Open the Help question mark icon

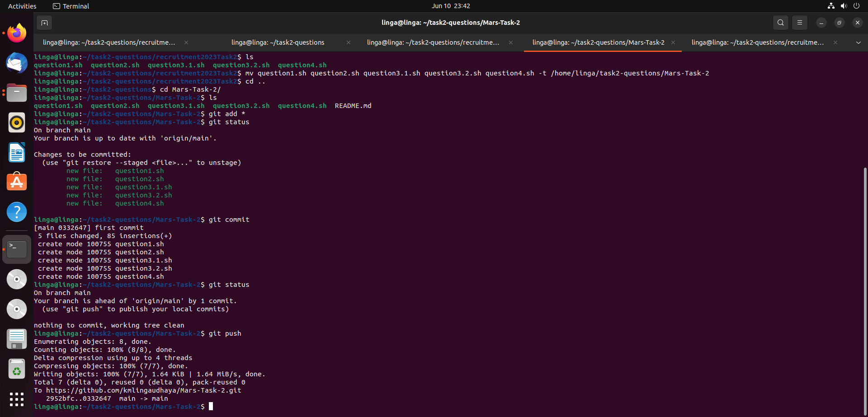[17, 212]
